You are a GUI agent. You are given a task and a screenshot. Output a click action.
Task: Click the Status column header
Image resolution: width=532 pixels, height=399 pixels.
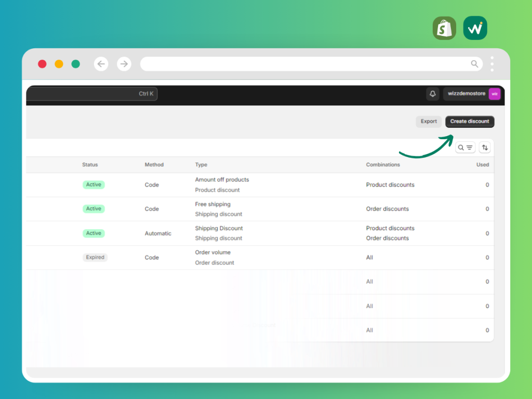click(x=90, y=165)
